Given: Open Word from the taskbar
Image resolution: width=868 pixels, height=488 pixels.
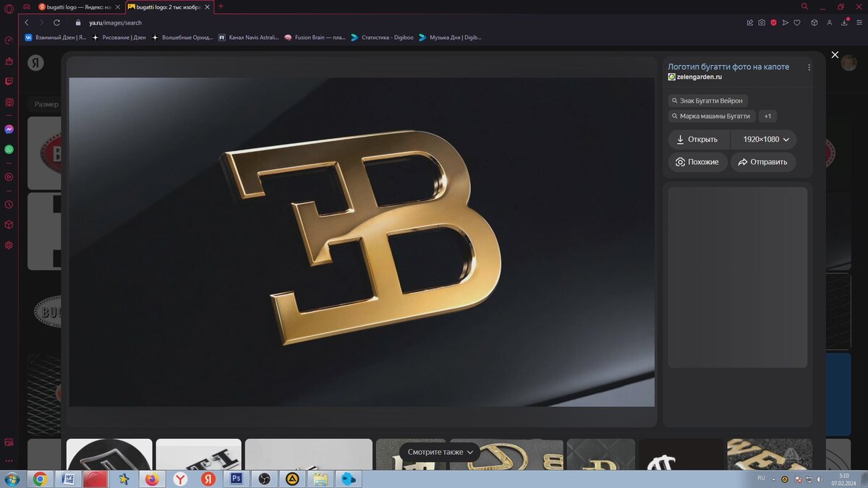Looking at the screenshot, I should pyautogui.click(x=68, y=479).
